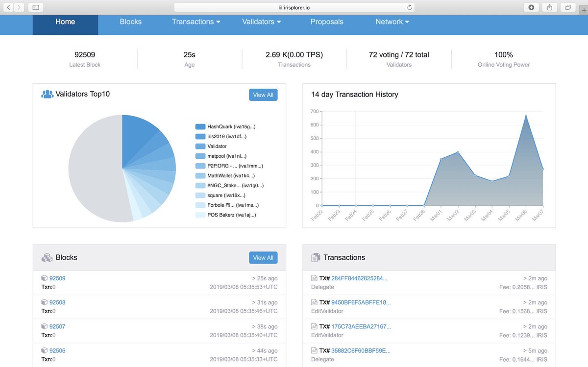This screenshot has width=588, height=367.
Task: Click the document icon next to TX# 284FF84462825284
Action: [314, 278]
